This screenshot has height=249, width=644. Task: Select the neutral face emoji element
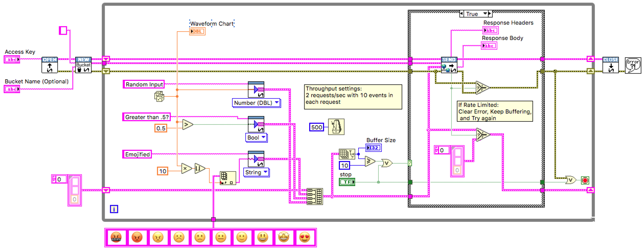pyautogui.click(x=221, y=237)
